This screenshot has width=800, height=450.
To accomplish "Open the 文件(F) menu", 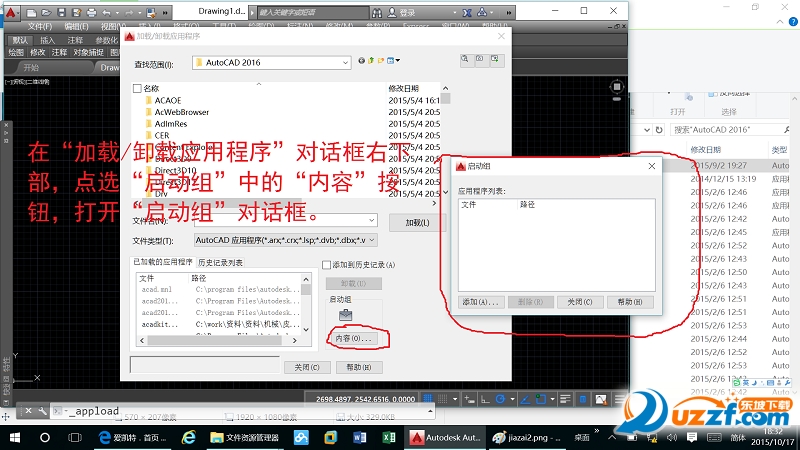I will (40, 26).
